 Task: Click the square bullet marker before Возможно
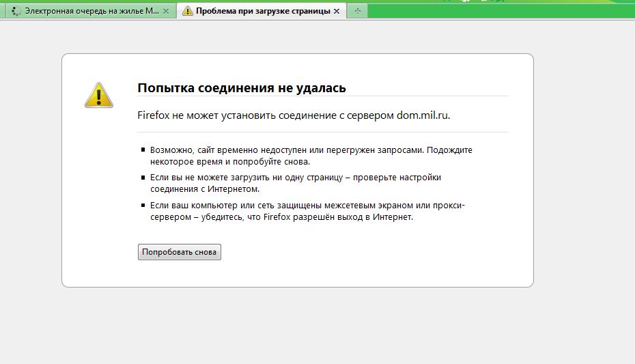pyautogui.click(x=143, y=150)
